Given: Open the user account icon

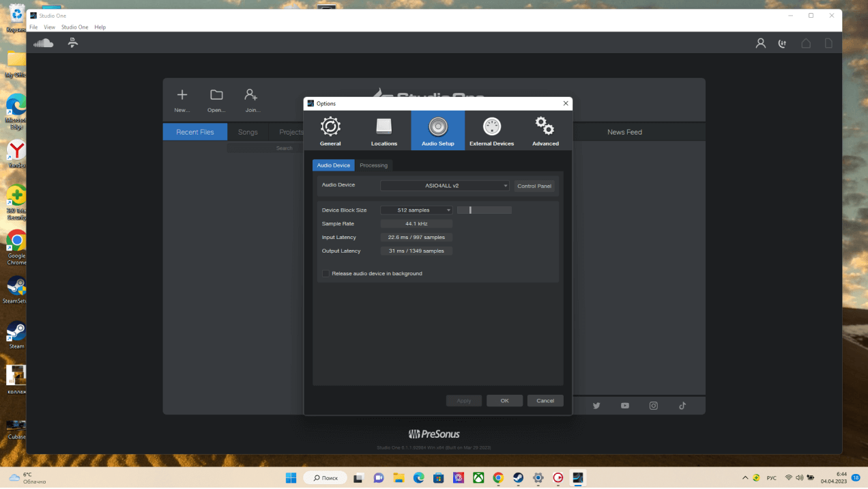Looking at the screenshot, I should [x=760, y=43].
